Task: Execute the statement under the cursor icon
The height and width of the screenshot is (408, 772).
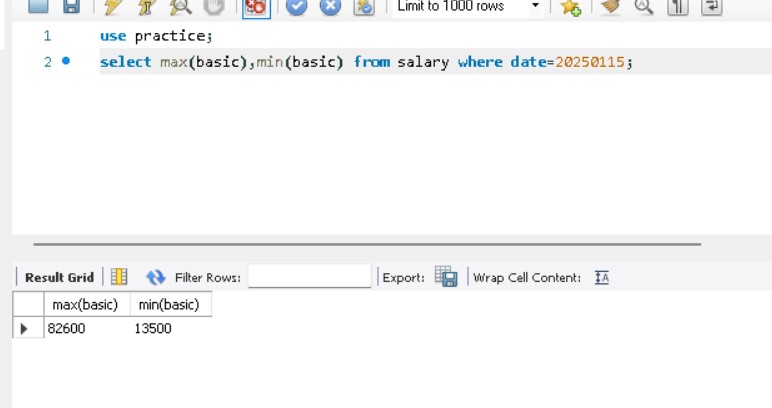Action: pos(147,5)
